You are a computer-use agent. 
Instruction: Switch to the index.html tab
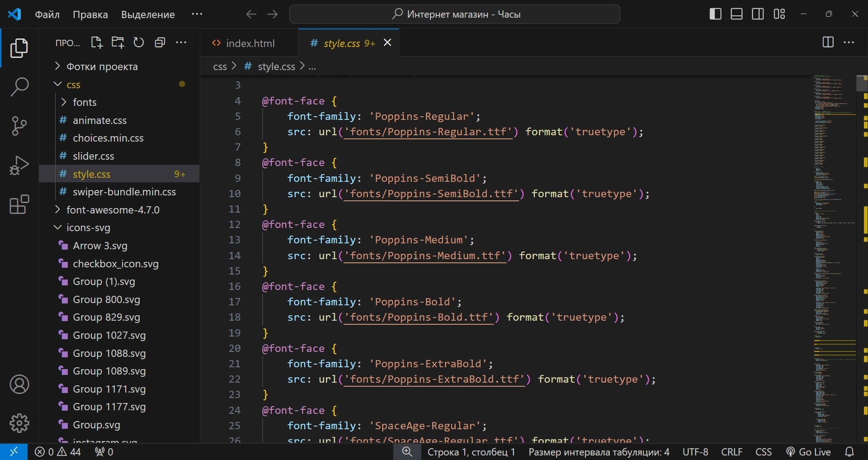coord(250,43)
